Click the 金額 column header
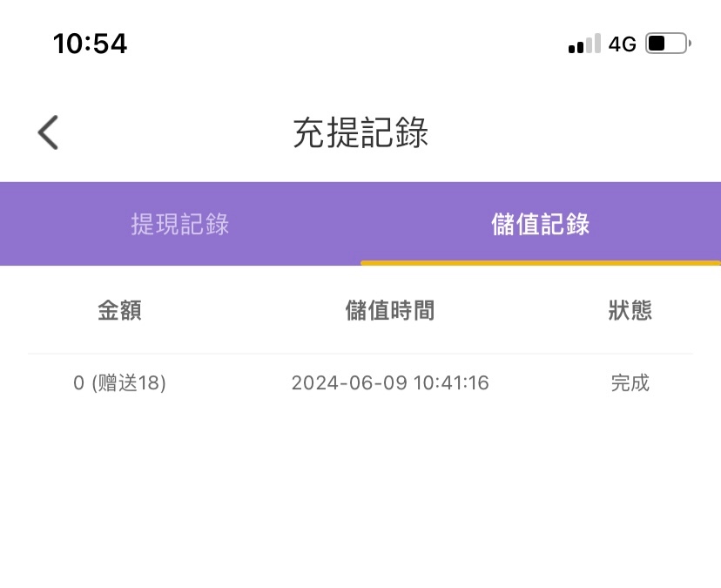The height and width of the screenshot is (588, 721). point(119,310)
